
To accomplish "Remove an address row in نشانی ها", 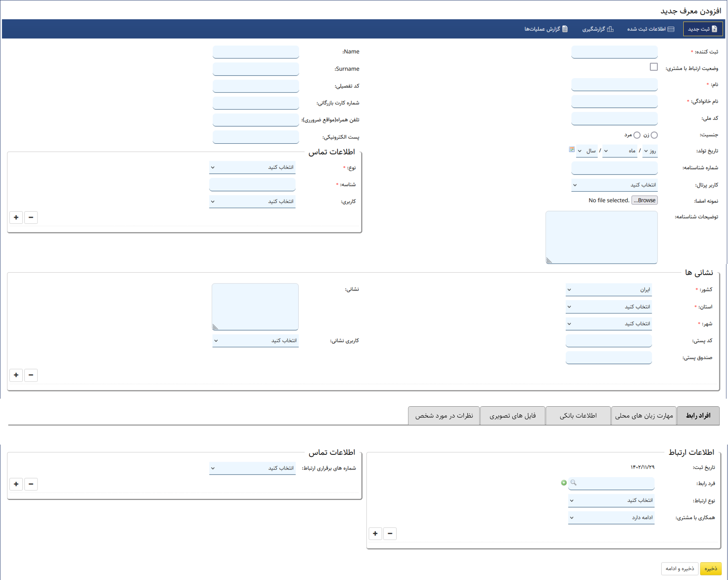I will click(31, 375).
